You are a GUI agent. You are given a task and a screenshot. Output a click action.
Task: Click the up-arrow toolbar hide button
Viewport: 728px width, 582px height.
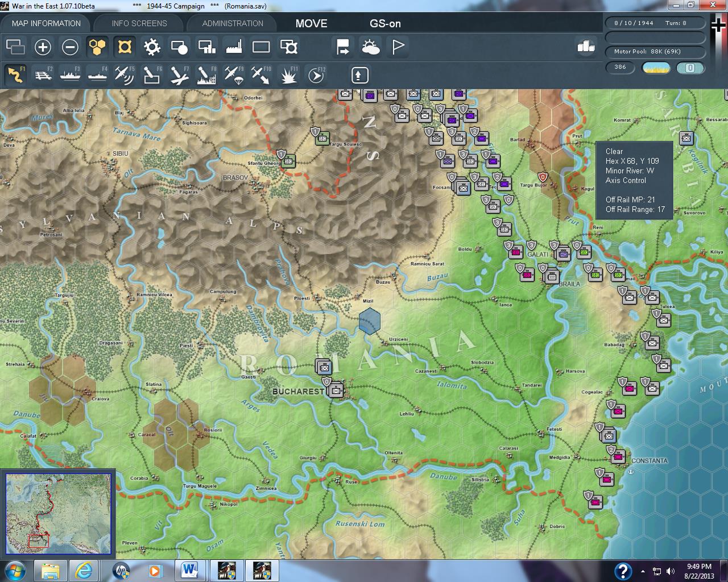click(x=360, y=75)
